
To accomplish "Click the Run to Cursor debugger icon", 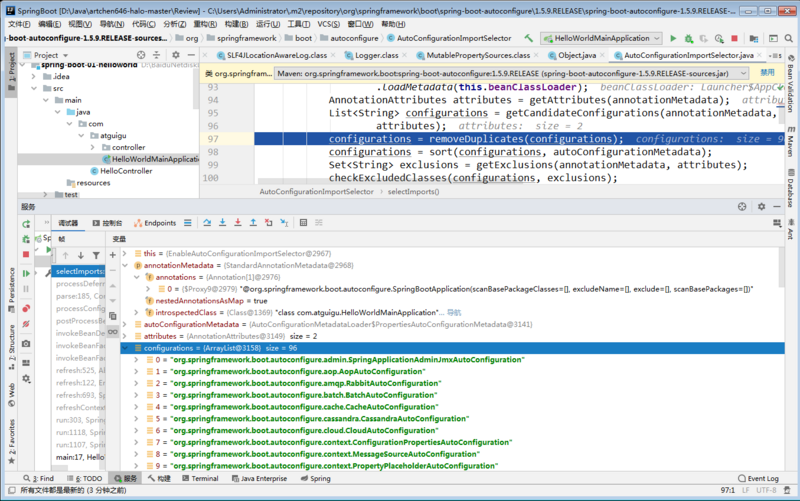I will (284, 222).
